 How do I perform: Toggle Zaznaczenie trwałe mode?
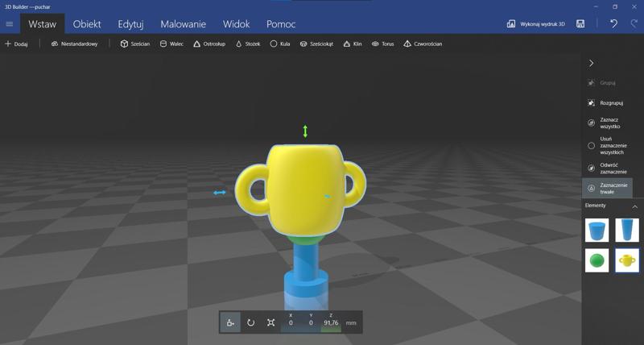(608, 189)
